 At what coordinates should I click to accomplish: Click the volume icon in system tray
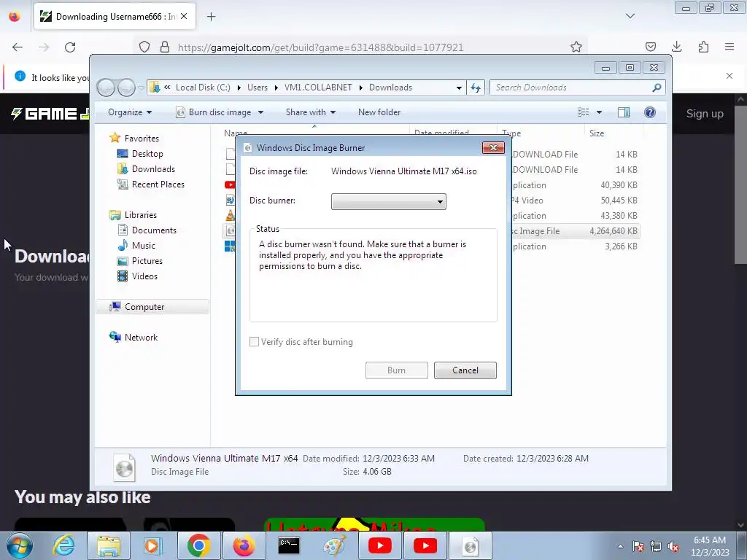(x=673, y=546)
